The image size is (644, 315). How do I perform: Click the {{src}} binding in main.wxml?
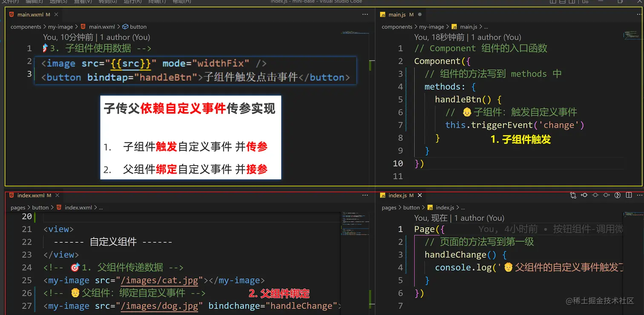point(131,64)
